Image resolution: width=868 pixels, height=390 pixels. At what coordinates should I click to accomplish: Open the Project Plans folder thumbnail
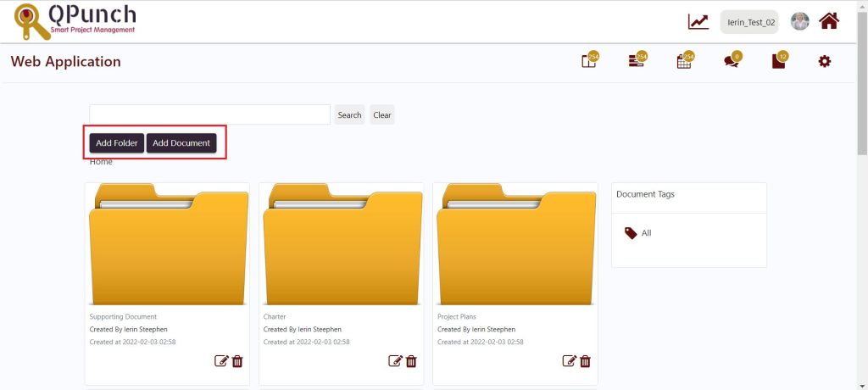[515, 244]
